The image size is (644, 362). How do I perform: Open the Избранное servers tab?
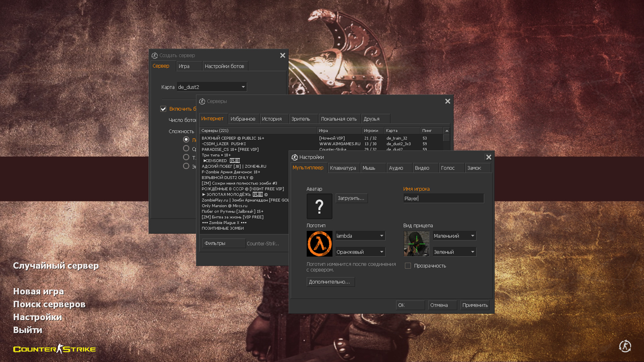coord(243,119)
